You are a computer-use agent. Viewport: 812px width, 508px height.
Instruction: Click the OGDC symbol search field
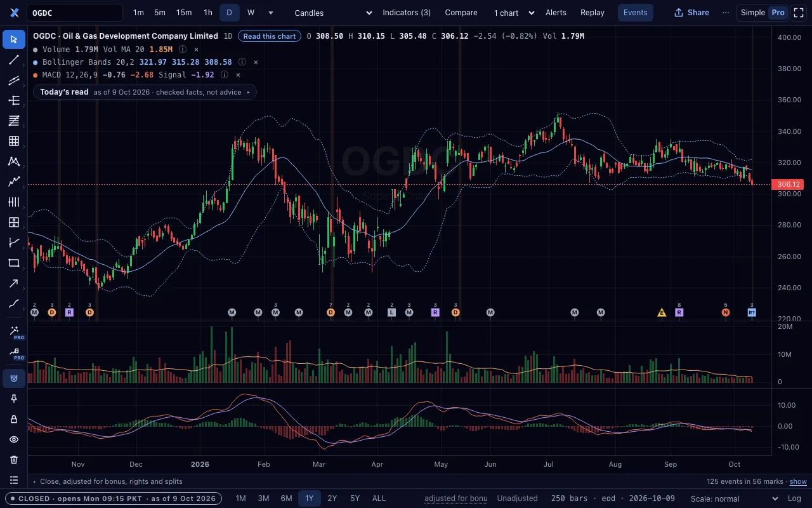coord(75,13)
